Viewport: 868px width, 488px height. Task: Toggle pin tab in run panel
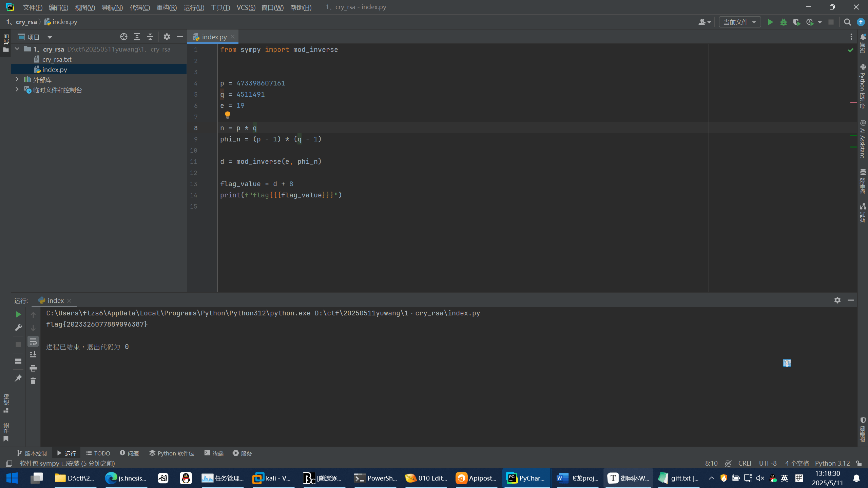(x=18, y=378)
